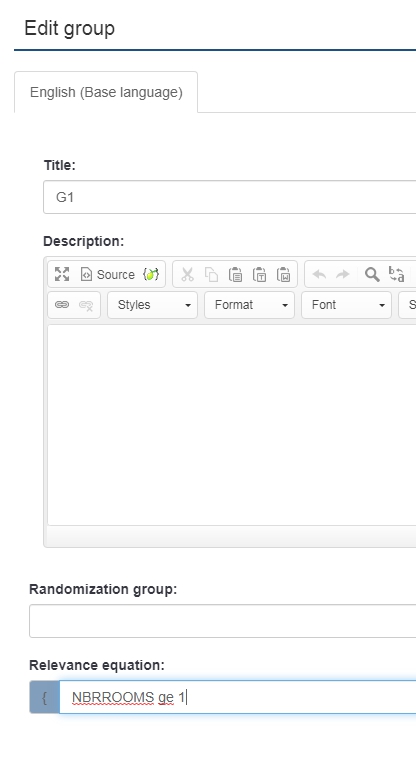Click the Randomization group label
Viewport: 416px width, 777px height.
tap(103, 589)
